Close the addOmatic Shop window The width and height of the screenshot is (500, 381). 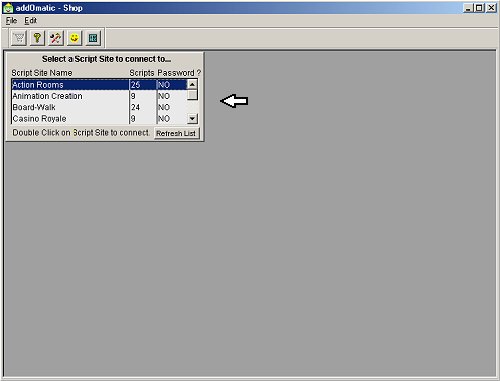pos(491,8)
